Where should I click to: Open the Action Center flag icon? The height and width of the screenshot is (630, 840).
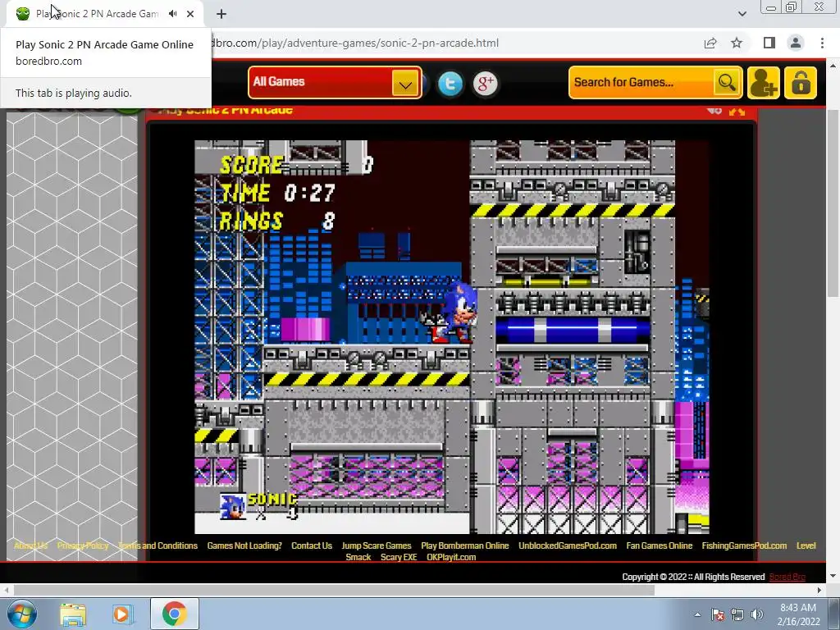click(x=718, y=614)
